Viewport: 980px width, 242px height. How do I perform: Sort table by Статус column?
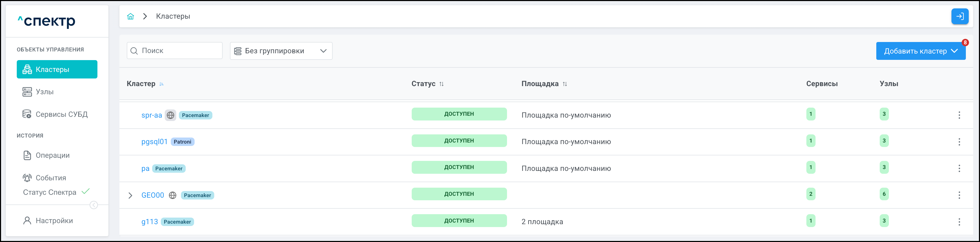pyautogui.click(x=441, y=84)
